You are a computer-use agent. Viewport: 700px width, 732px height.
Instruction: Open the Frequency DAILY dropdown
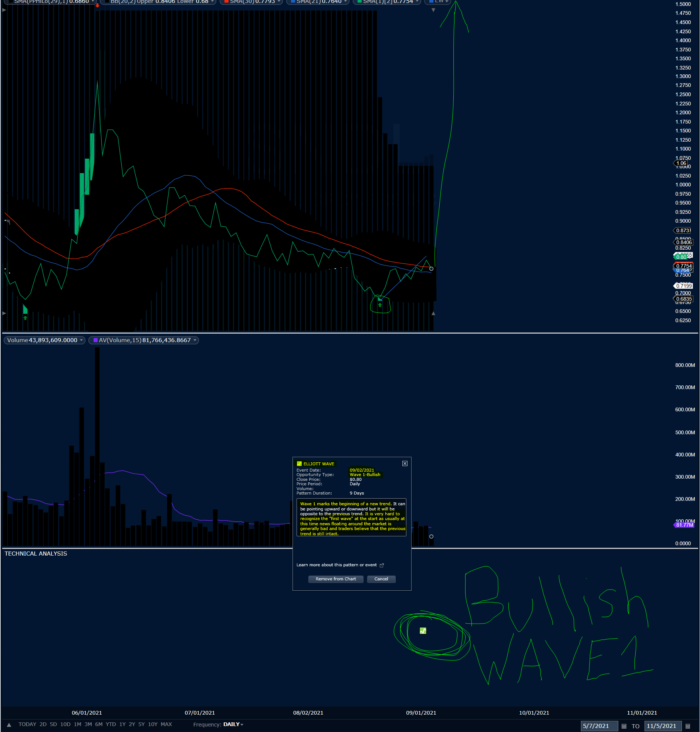[241, 725]
